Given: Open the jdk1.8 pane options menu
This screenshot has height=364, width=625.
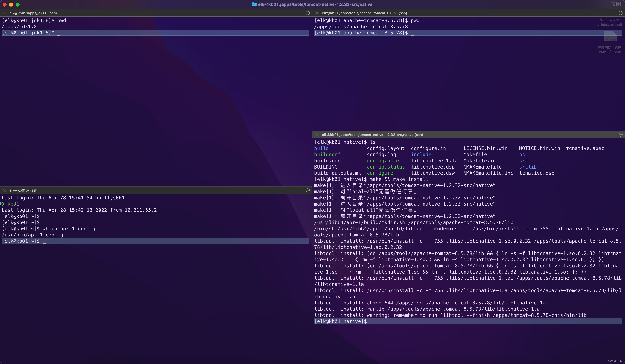Looking at the screenshot, I should [x=308, y=13].
